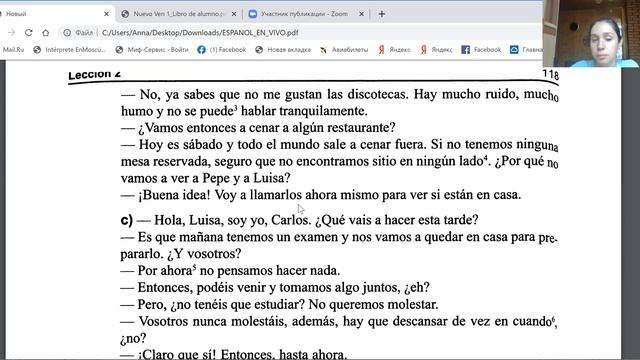Click the line starting "Entonces, podéis venir"
The width and height of the screenshot is (640, 360).
point(275,287)
